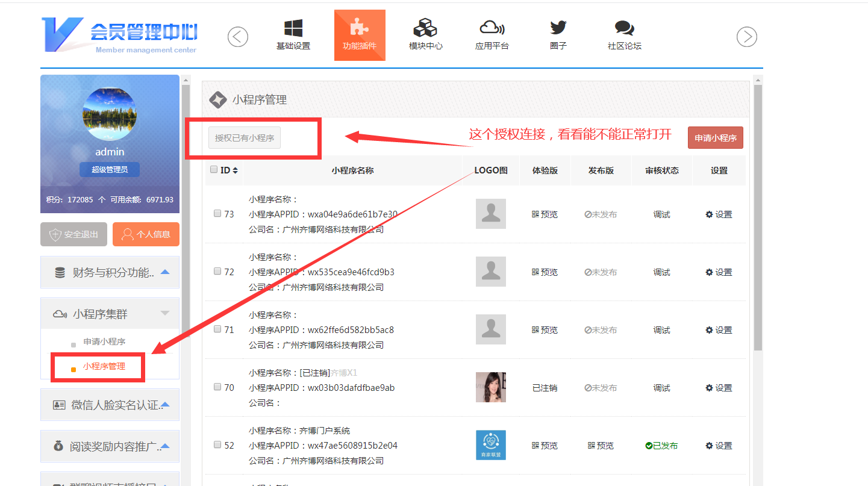Select 申请小程序 in the sidebar menu

point(104,341)
